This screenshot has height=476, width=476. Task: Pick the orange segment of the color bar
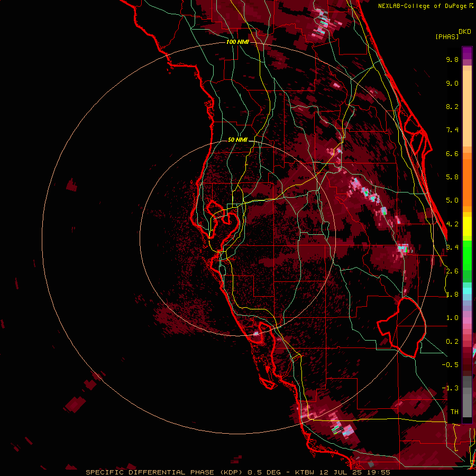coord(467,179)
